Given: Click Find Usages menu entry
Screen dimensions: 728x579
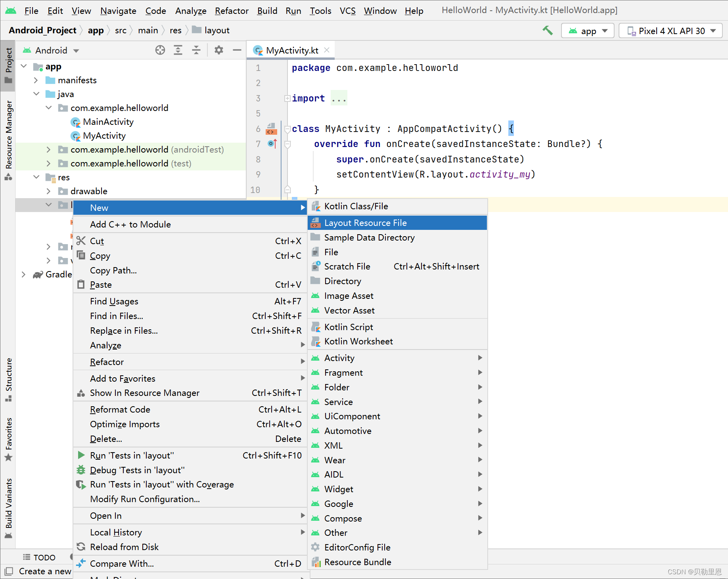Looking at the screenshot, I should 190,301.
